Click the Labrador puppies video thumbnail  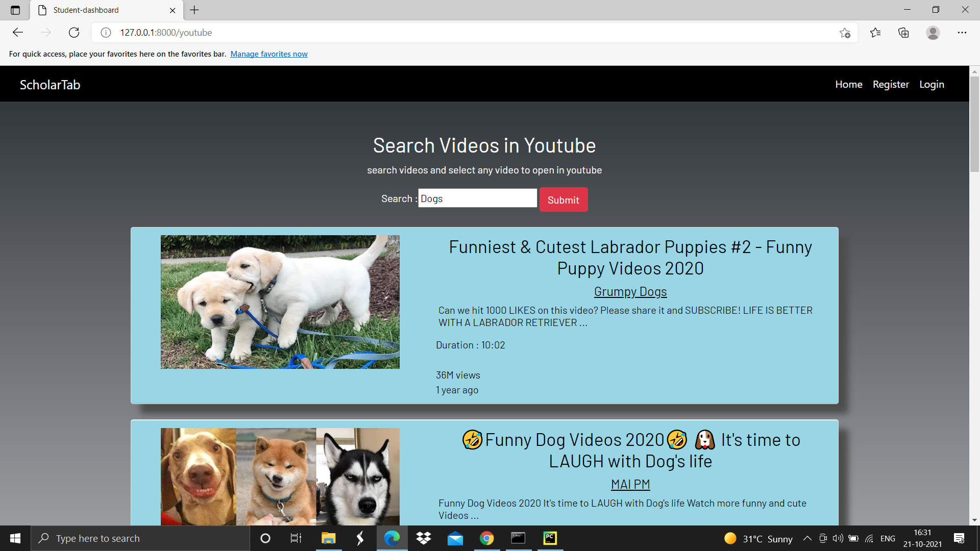280,302
